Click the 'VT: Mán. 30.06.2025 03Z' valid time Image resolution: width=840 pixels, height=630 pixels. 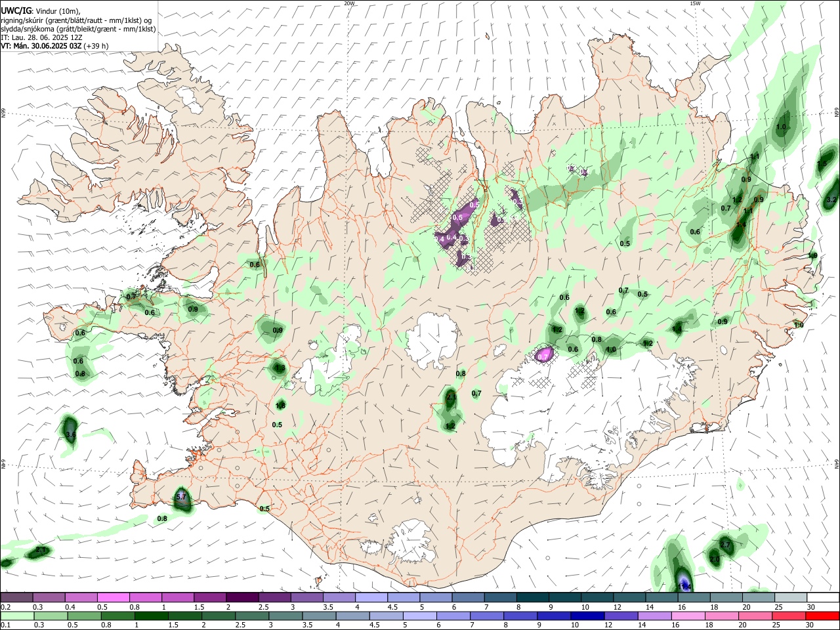click(x=41, y=46)
